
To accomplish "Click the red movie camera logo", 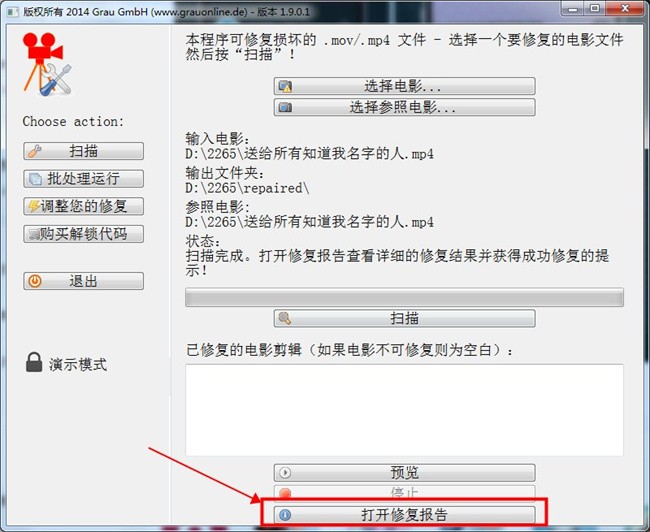I will [x=46, y=64].
